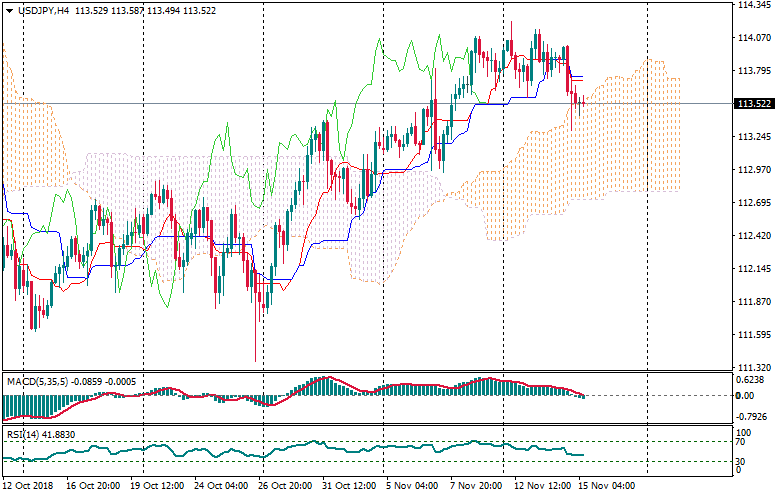The height and width of the screenshot is (497, 775).
Task: Click the triangle arrow beside USDJPY,H4
Action: [x=9, y=10]
